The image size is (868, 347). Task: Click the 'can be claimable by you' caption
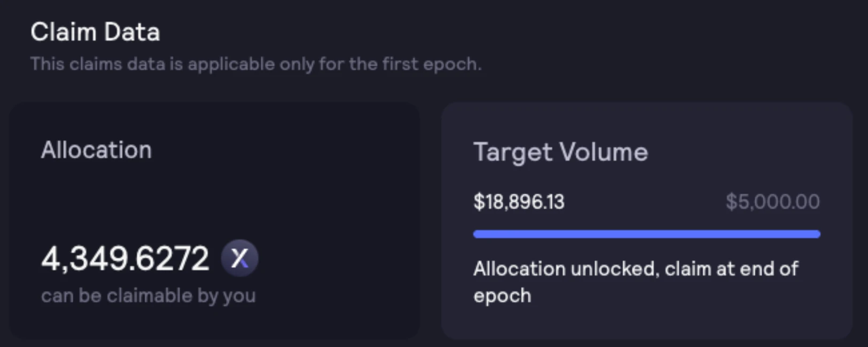coord(148,296)
